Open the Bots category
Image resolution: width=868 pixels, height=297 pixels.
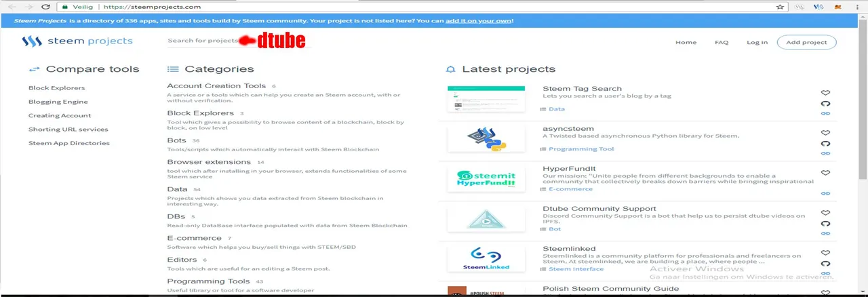176,140
